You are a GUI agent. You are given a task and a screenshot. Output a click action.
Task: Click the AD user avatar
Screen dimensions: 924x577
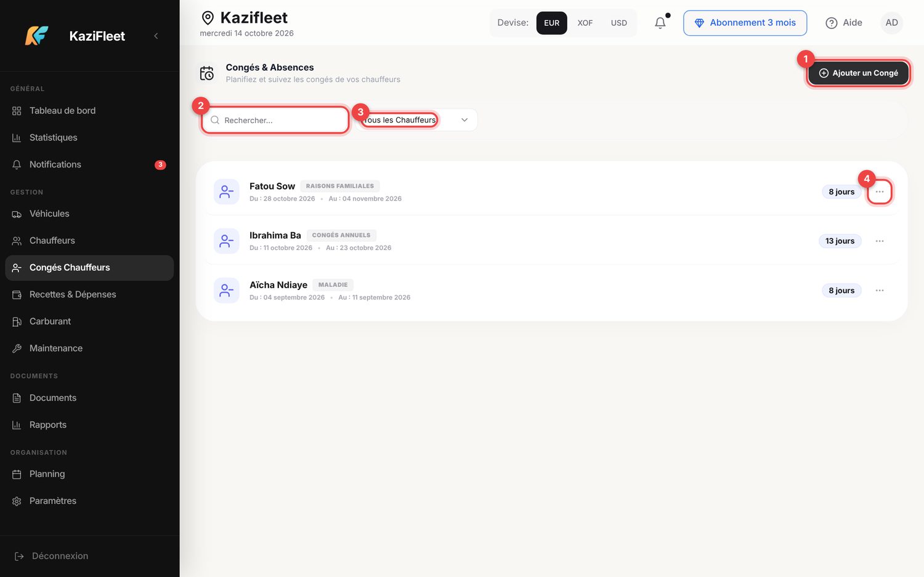click(x=891, y=23)
